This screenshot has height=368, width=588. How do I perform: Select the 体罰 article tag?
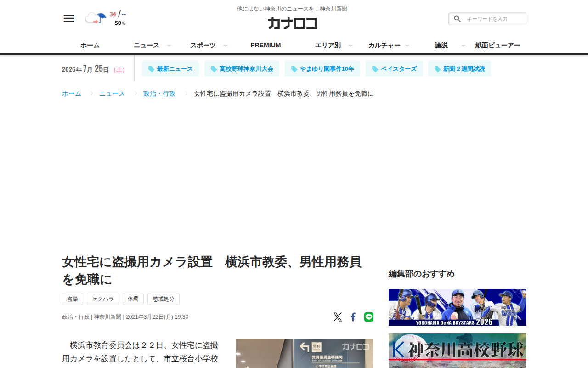coord(133,299)
